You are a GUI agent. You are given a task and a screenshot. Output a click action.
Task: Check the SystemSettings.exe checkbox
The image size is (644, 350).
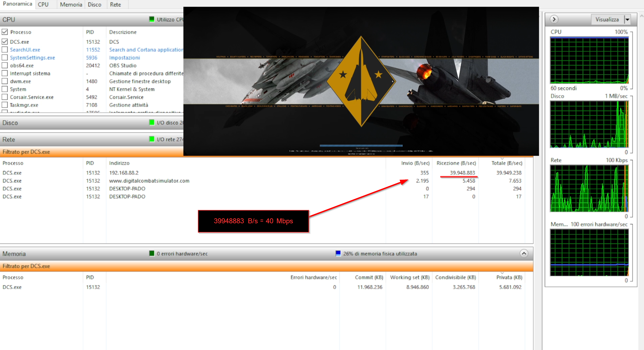click(5, 57)
